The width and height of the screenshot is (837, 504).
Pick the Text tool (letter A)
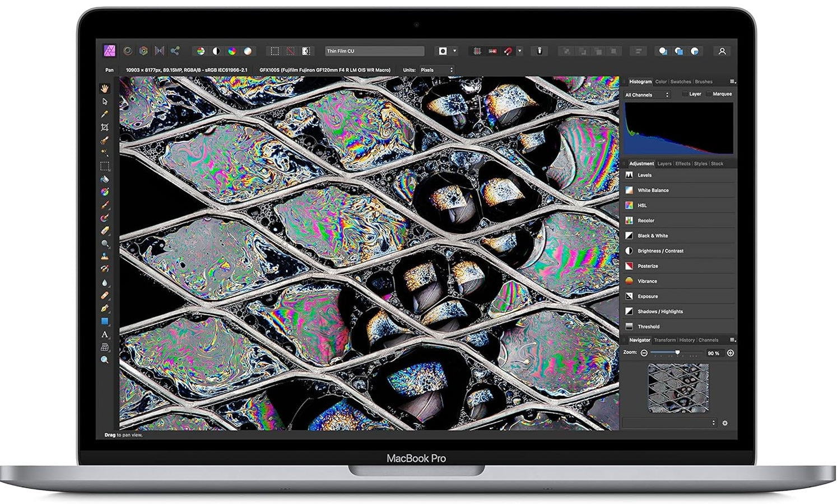(105, 334)
